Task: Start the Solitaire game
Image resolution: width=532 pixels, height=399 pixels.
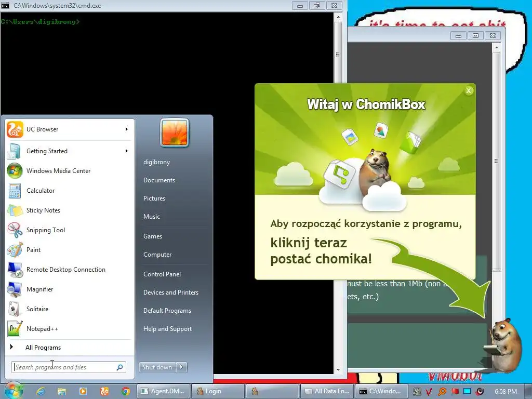Action: (69, 309)
